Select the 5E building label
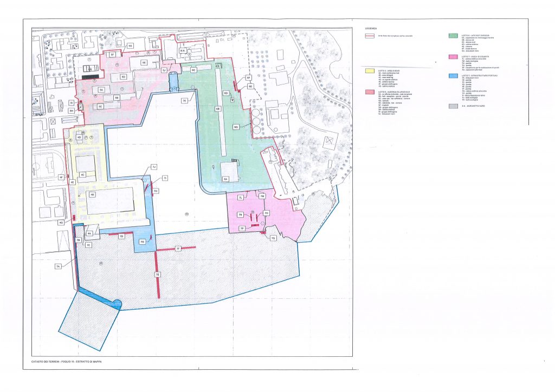Viewport: 555px width, 392px height. (144, 63)
